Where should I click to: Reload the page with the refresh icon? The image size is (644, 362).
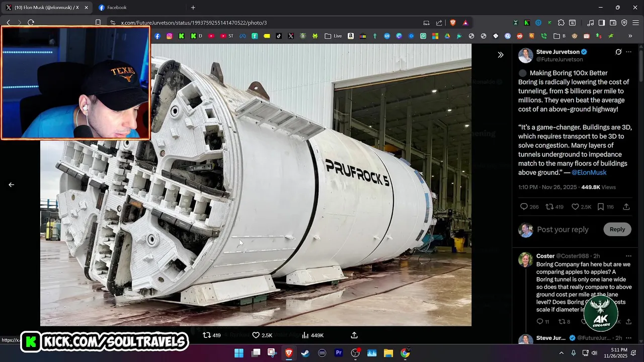[31, 23]
